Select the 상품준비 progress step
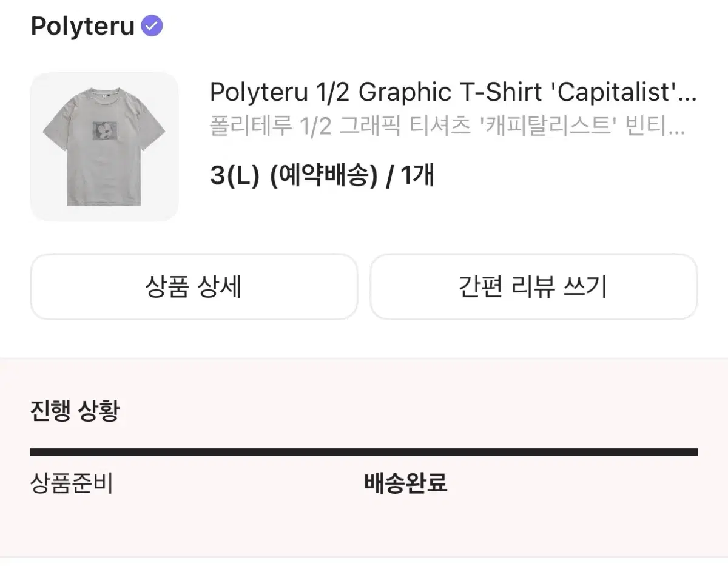The width and height of the screenshot is (728, 566). [72, 484]
